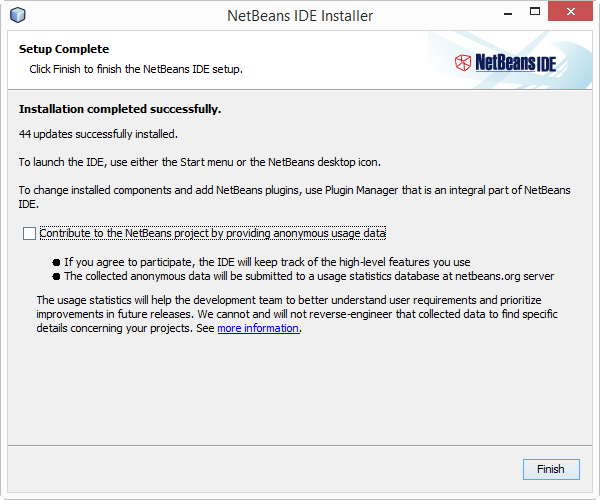Click the installer cube icon in title bar
The image size is (600, 500).
(18, 15)
